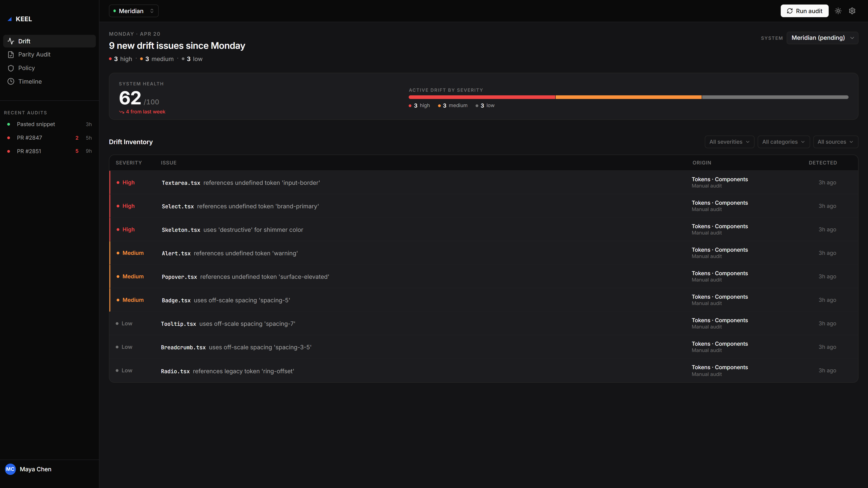Click the ORIGIN column header
This screenshot has width=868, height=488.
702,163
